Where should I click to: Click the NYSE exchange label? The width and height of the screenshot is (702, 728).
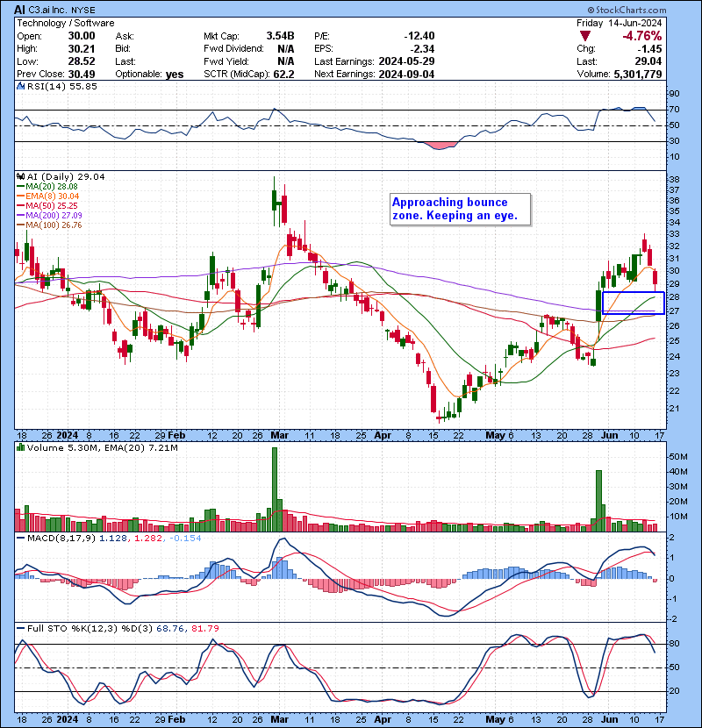click(x=83, y=10)
